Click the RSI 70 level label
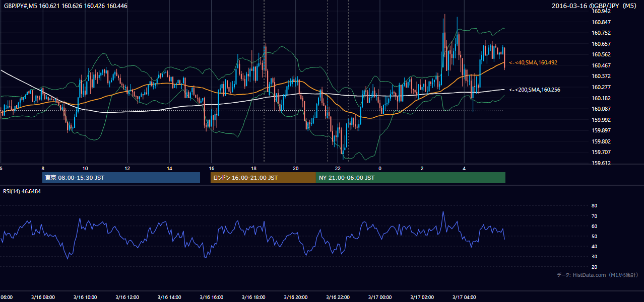 [x=594, y=216]
